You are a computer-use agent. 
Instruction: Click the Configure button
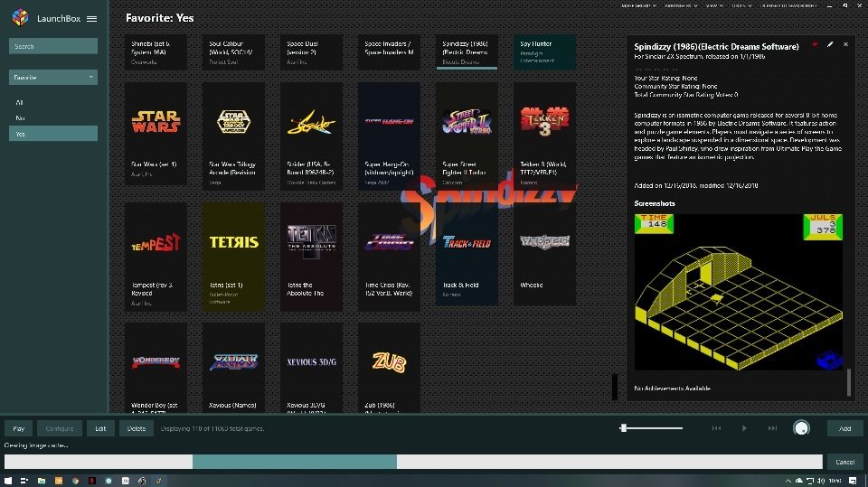coord(60,428)
